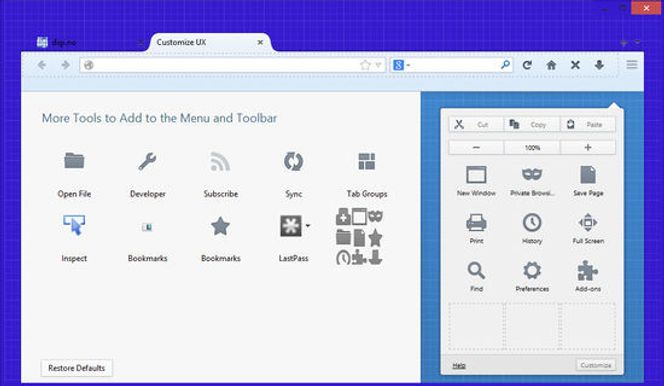The width and height of the screenshot is (664, 386).
Task: Reset zoom via the 100% button
Action: pyautogui.click(x=532, y=147)
